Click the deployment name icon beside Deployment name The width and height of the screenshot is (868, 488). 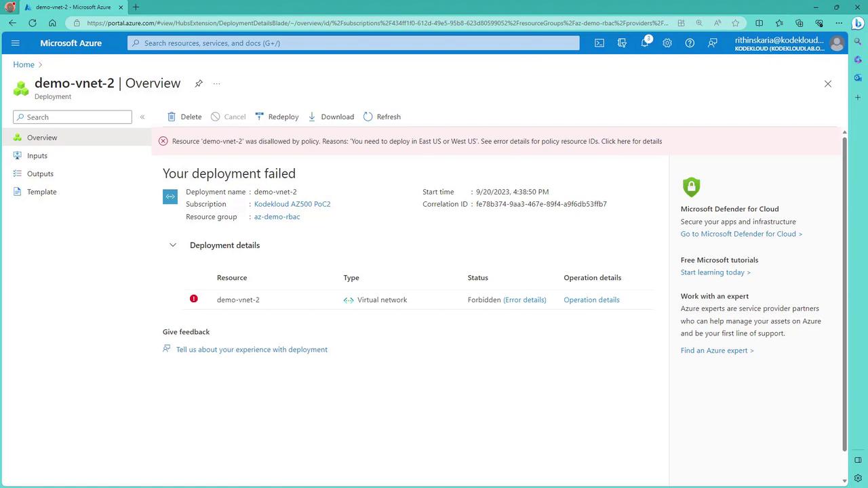click(x=170, y=197)
